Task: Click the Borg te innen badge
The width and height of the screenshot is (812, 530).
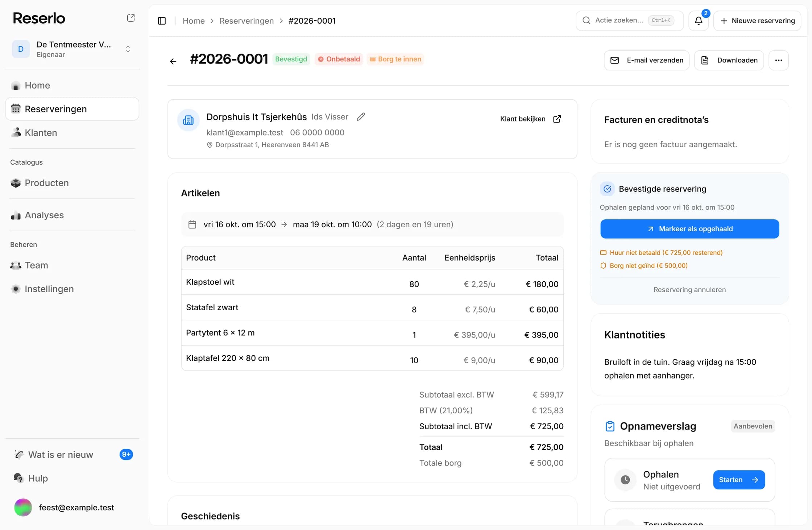Action: click(x=395, y=59)
